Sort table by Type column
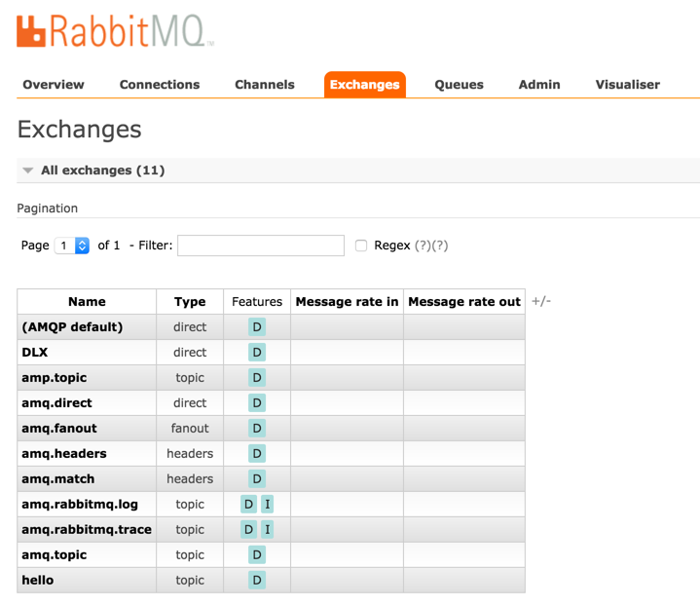Viewport: 700px width, 606px height. coord(190,302)
